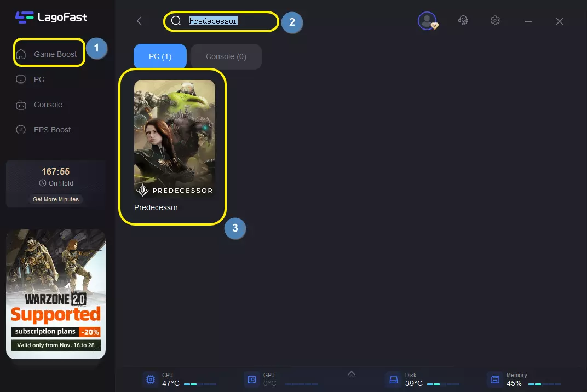Click the Predecessor search field
The width and height of the screenshot is (587, 392).
[x=230, y=21]
